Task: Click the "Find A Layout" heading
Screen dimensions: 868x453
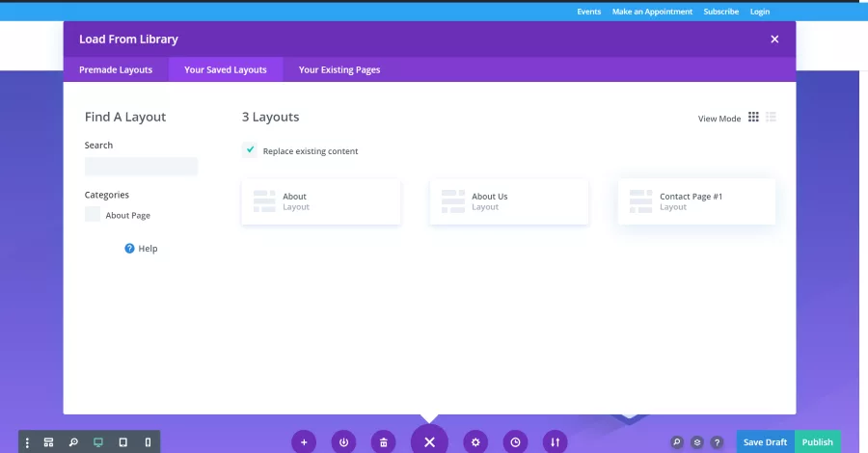Action: (x=125, y=117)
